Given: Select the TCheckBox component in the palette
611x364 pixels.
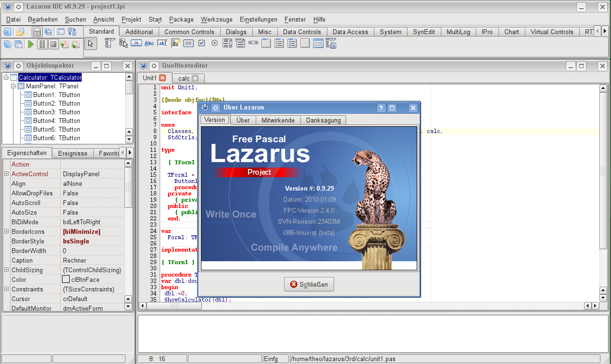Looking at the screenshot, I should (x=201, y=43).
